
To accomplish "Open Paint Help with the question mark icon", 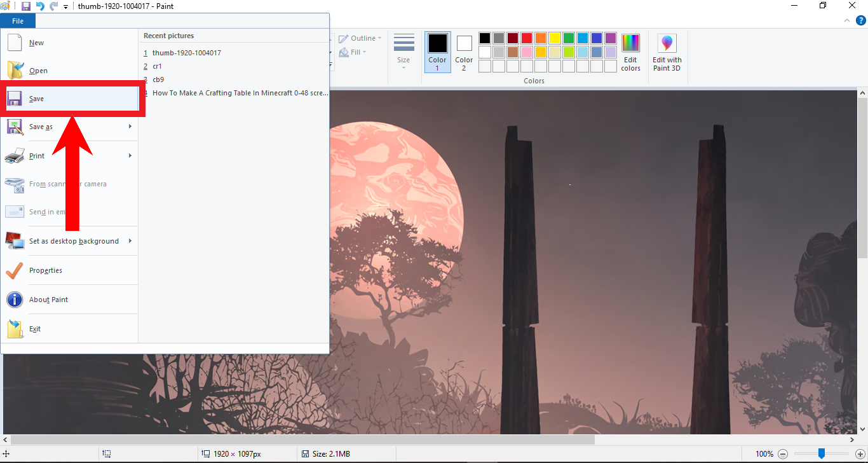I will pos(860,21).
